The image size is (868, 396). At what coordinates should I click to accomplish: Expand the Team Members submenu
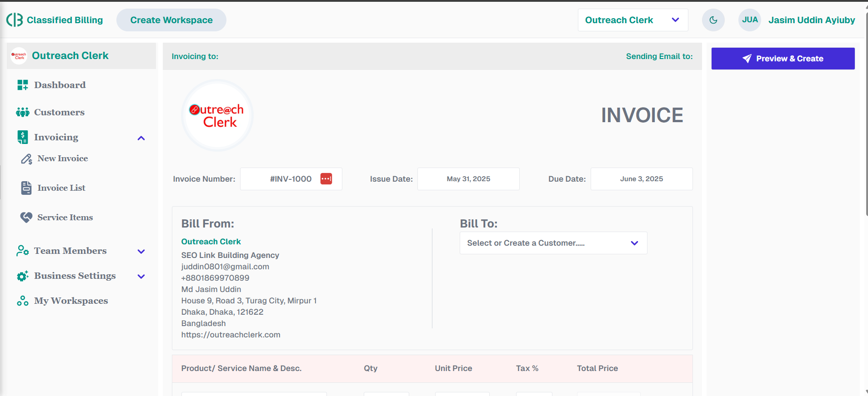click(x=141, y=252)
